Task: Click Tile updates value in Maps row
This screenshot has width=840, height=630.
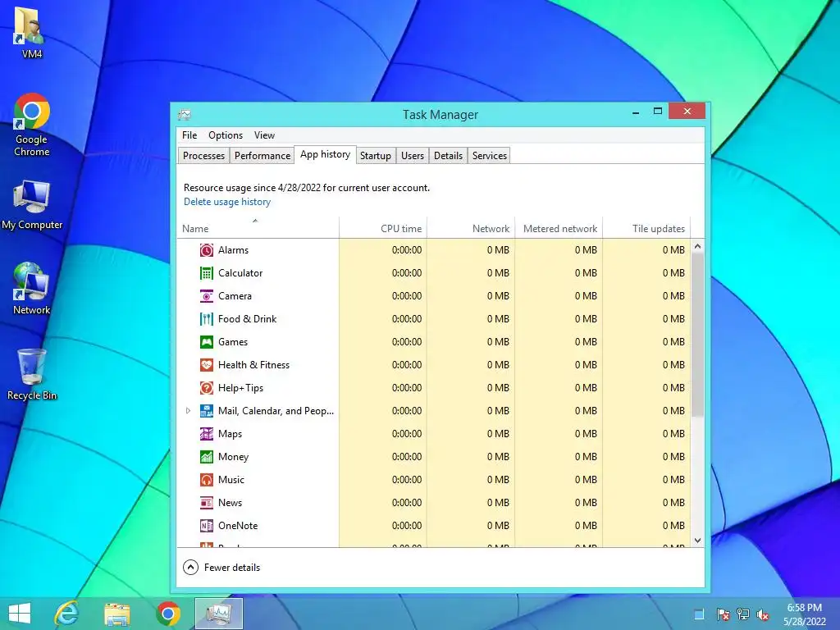Action: (674, 434)
